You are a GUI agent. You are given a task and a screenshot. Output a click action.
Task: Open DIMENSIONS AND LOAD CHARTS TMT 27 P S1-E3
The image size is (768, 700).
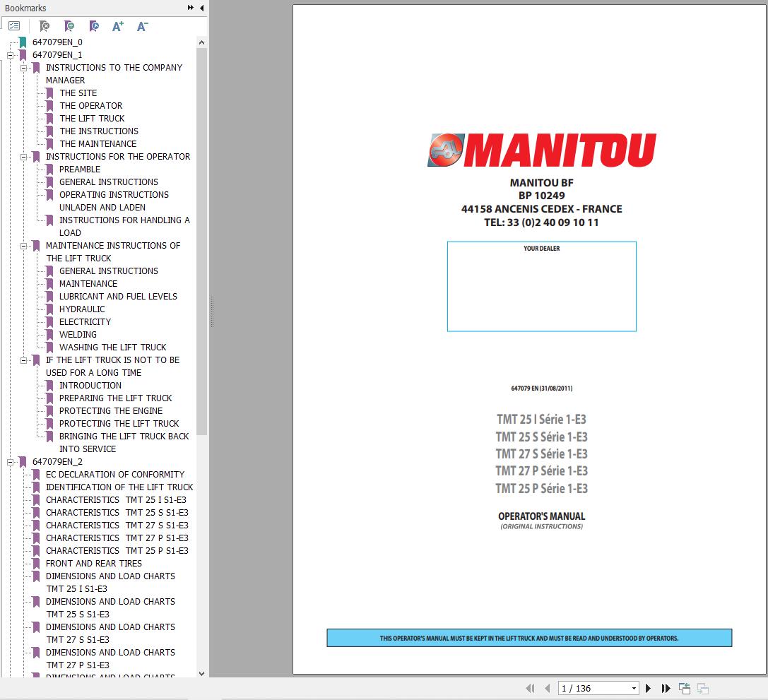click(x=110, y=659)
